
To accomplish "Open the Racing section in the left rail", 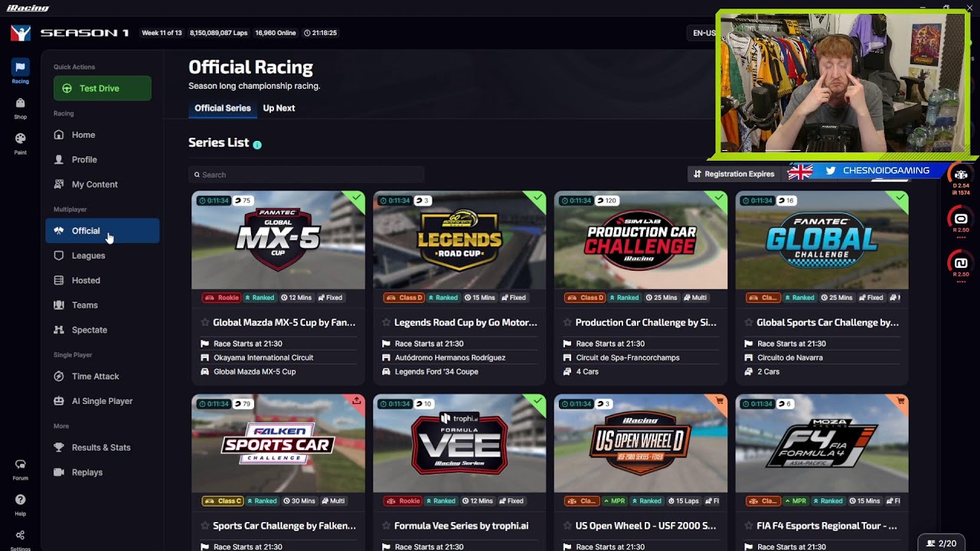I will [21, 71].
